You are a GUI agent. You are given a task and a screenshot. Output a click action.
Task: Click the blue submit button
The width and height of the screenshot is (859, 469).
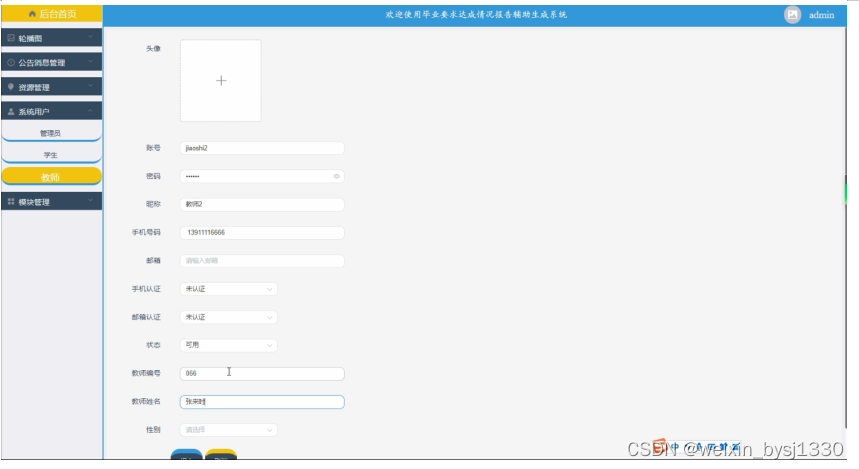187,455
